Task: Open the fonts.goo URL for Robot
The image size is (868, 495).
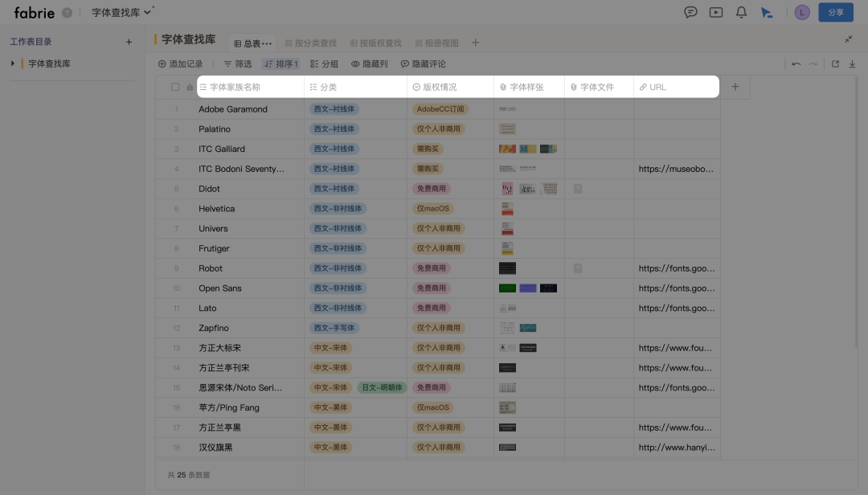Action: pyautogui.click(x=677, y=268)
